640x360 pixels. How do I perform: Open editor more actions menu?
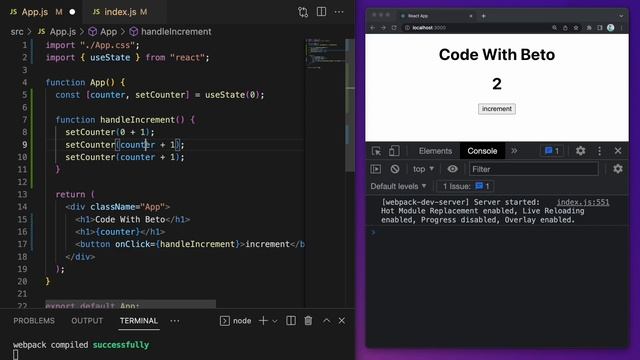coord(339,12)
